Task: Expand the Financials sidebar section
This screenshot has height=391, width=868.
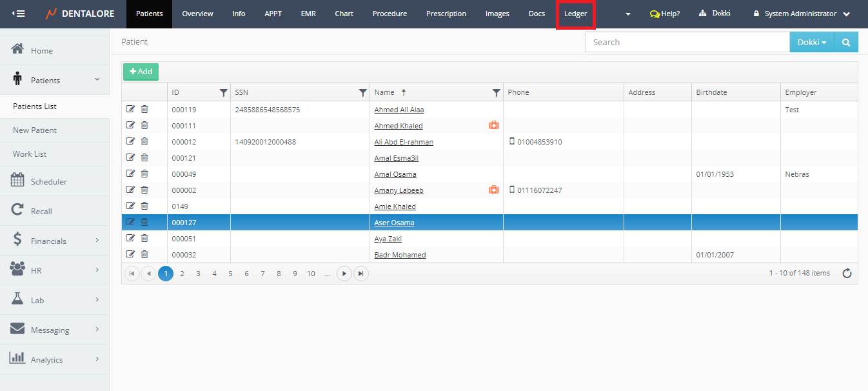Action: click(x=55, y=241)
